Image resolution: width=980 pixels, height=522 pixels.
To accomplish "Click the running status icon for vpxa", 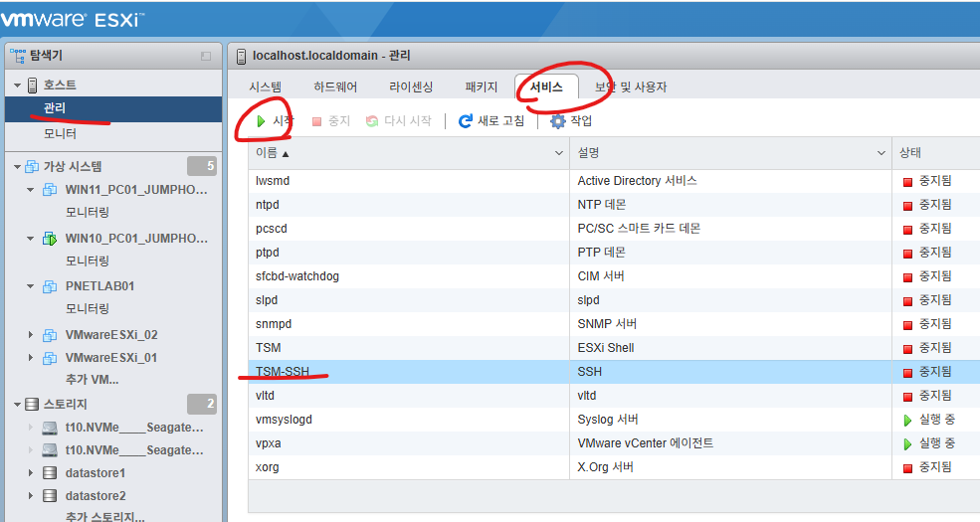I will 907,444.
